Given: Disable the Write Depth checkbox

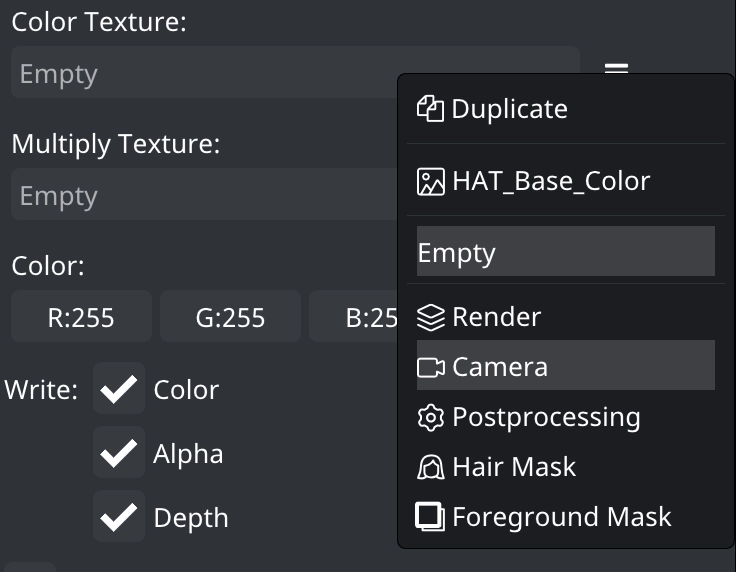Looking at the screenshot, I should (119, 516).
